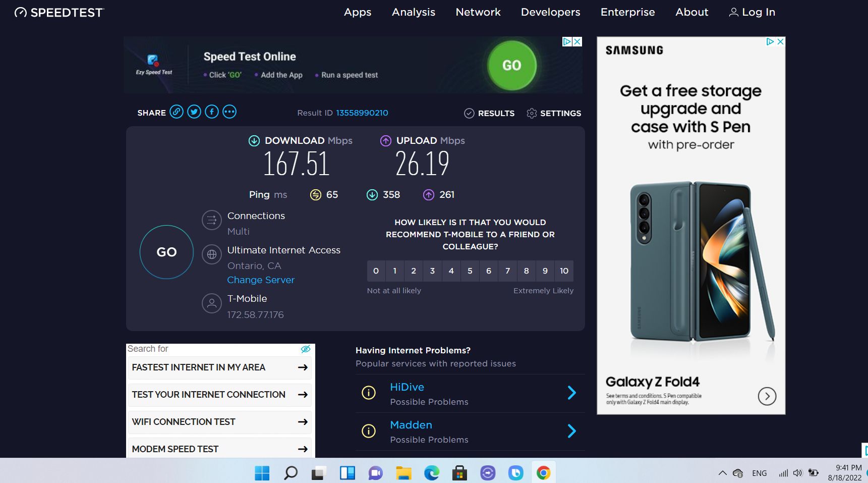
Task: Rate recommendation score 9
Action: coord(545,271)
